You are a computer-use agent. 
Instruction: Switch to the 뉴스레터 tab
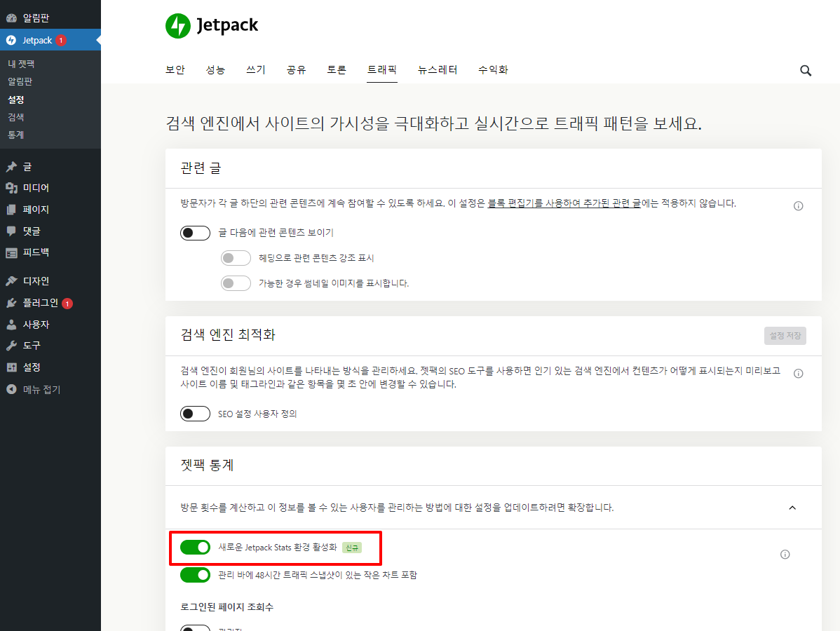(x=438, y=69)
